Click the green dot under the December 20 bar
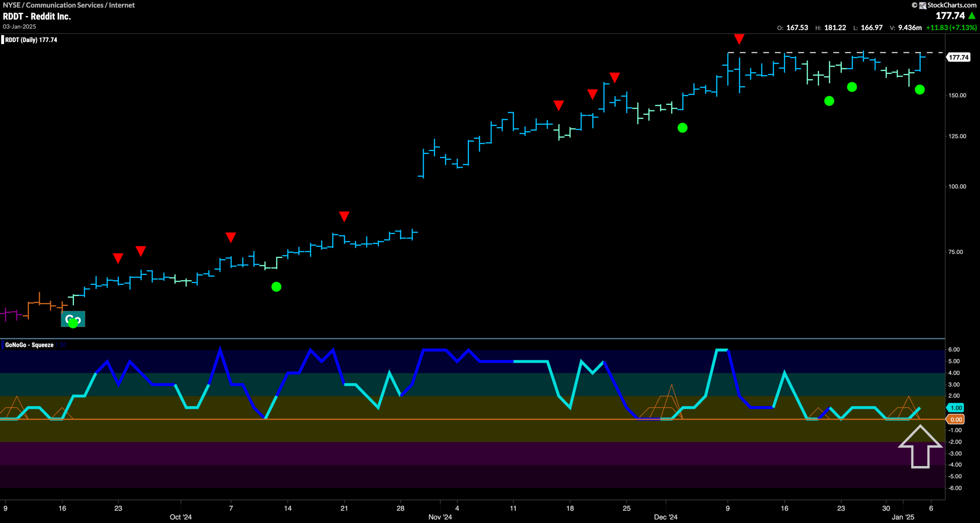 pos(829,101)
